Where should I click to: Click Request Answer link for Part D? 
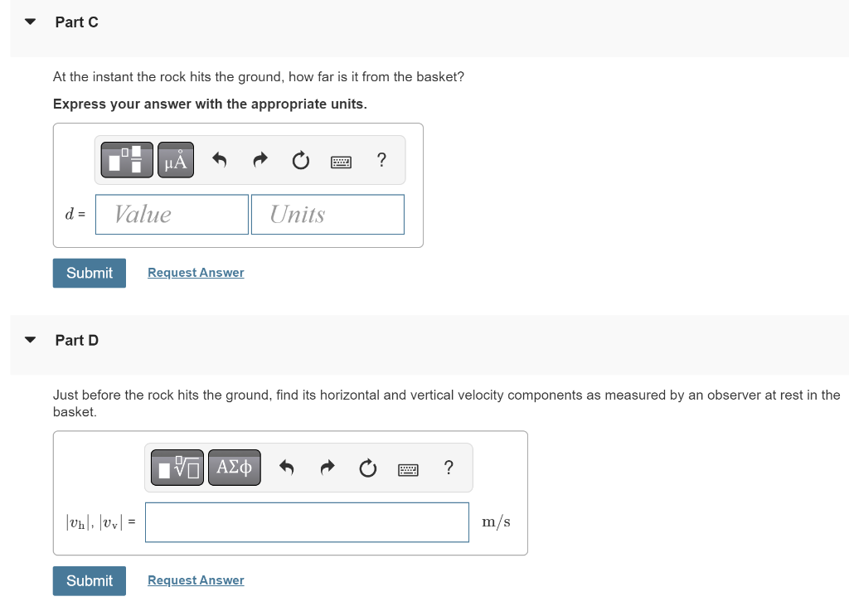(196, 580)
